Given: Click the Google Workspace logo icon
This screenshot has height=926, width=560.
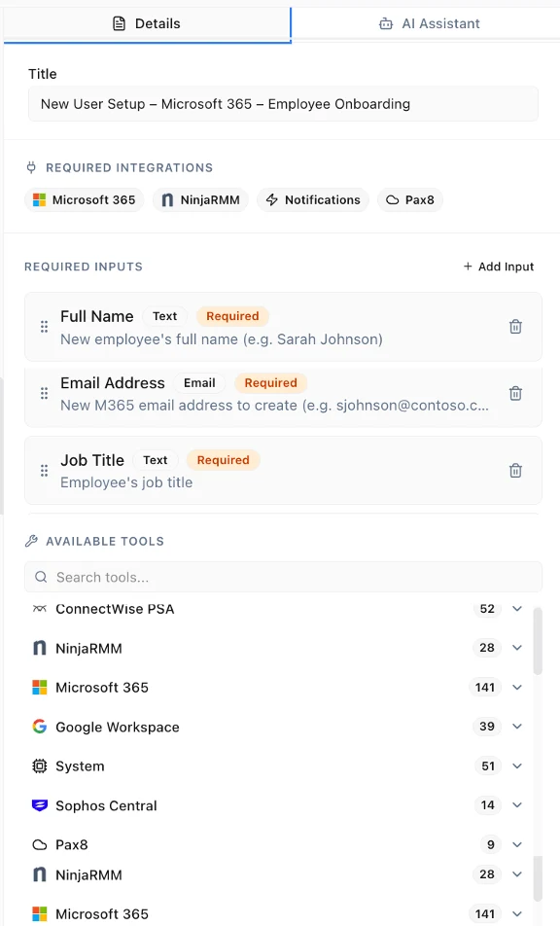Looking at the screenshot, I should coord(40,727).
